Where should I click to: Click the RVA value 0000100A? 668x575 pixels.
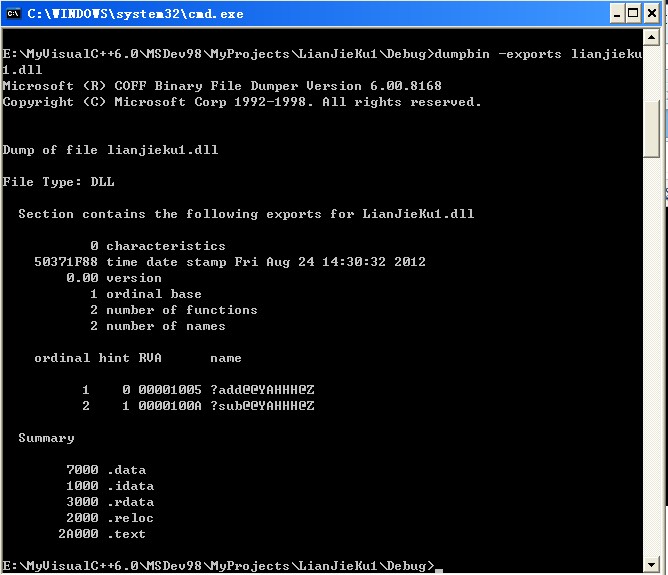170,406
